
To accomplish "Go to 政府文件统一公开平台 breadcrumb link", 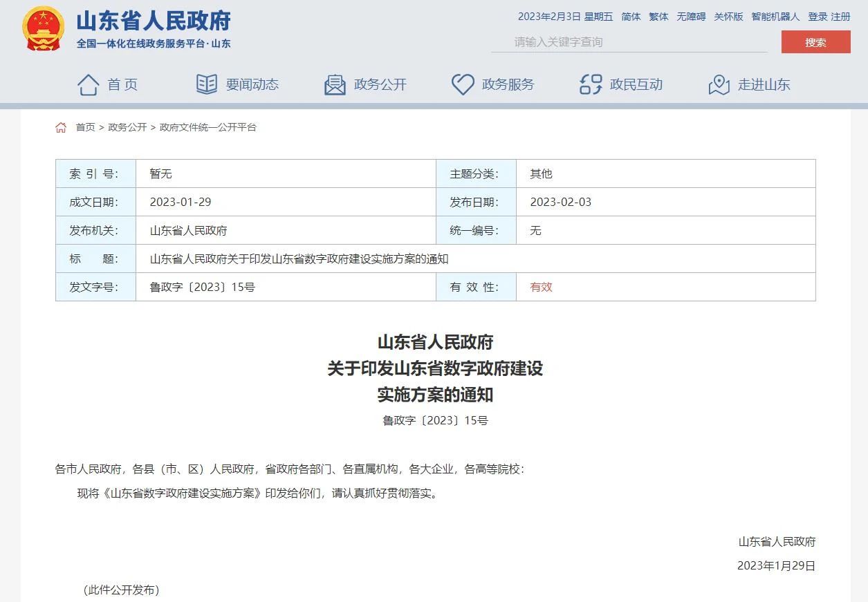I will 207,127.
